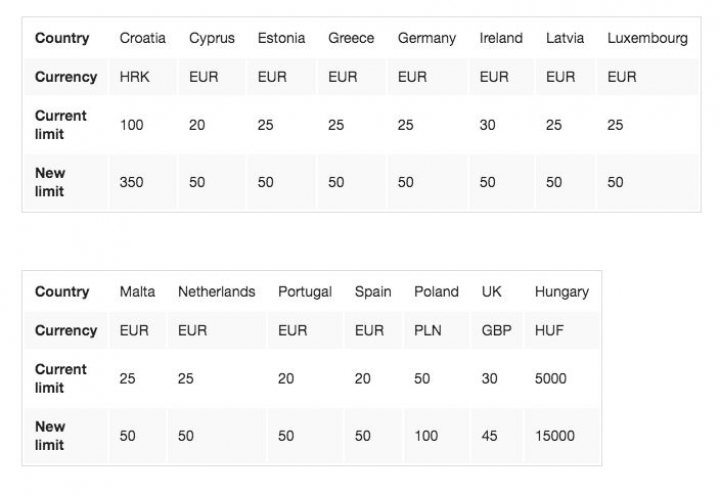Click UK's new limit value 45
The image size is (720, 495).
(x=489, y=436)
